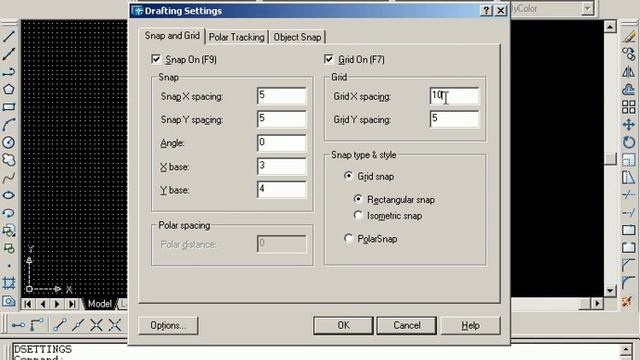Toggle the Grid On (F7) checkbox
This screenshot has height=360, width=640.
click(329, 59)
